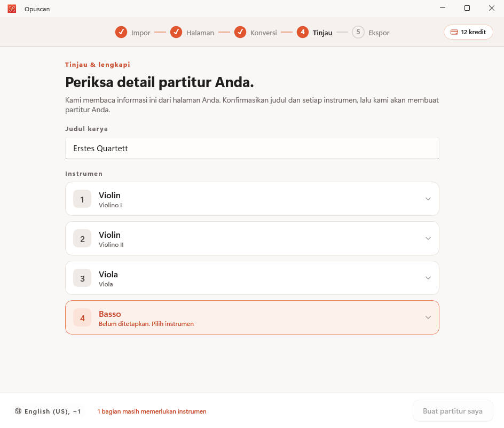Image resolution: width=504 pixels, height=428 pixels.
Task: Click the Tinjau step number 4 circle
Action: click(x=303, y=32)
